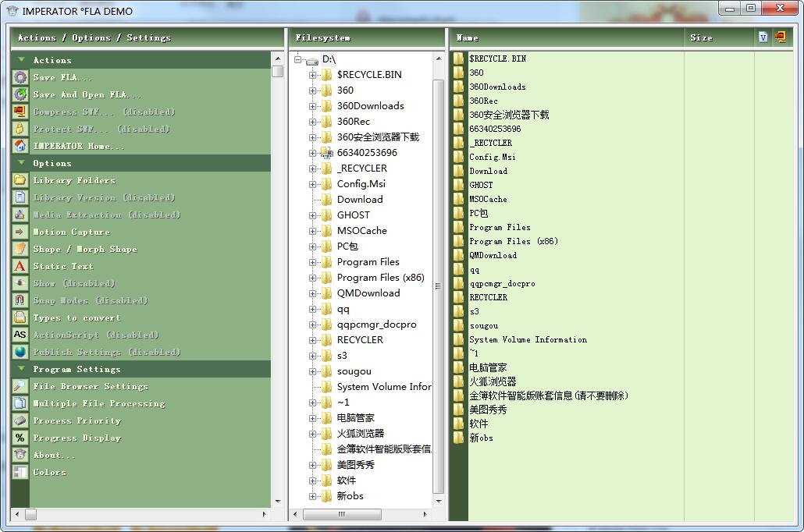The width and height of the screenshot is (804, 532).
Task: Click the Save And Open FLA icon
Action: pyautogui.click(x=20, y=94)
